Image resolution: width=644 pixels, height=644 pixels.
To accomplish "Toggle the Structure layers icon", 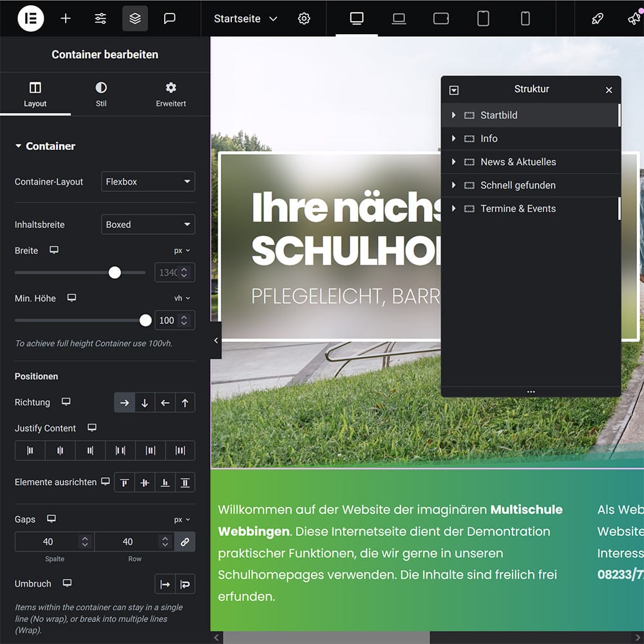I will point(135,19).
